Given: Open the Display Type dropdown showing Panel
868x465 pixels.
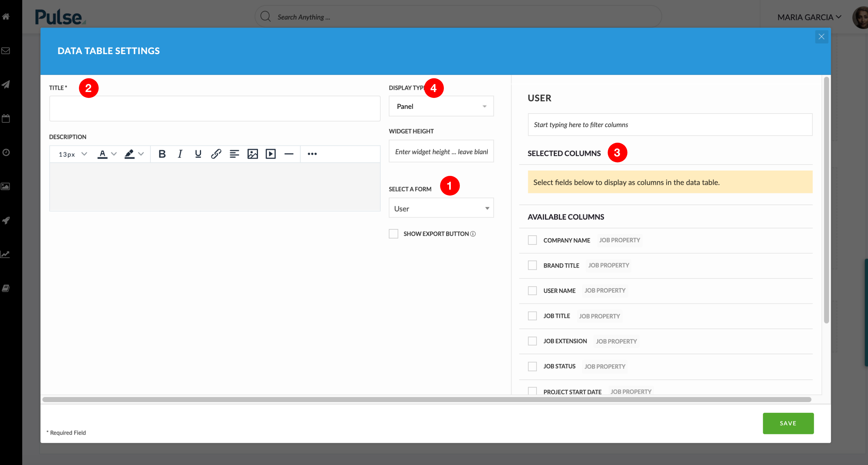Looking at the screenshot, I should point(441,106).
